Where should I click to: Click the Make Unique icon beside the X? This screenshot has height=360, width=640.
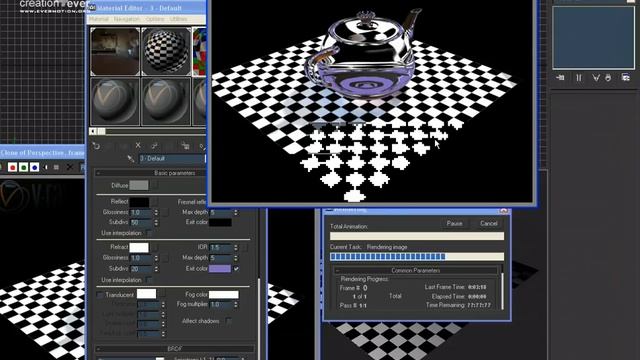[x=155, y=145]
